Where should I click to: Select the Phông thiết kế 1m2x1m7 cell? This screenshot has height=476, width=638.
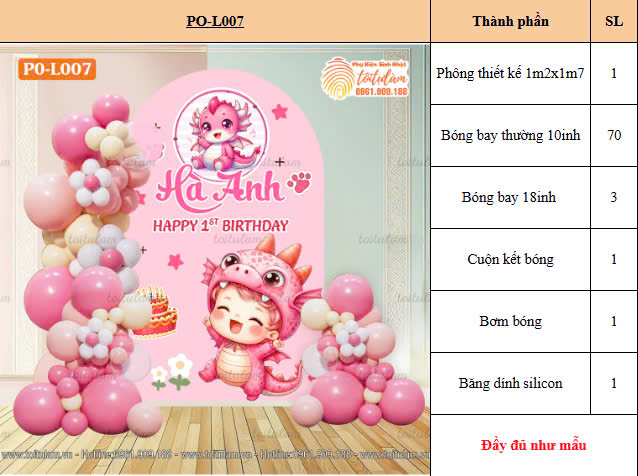[510, 74]
